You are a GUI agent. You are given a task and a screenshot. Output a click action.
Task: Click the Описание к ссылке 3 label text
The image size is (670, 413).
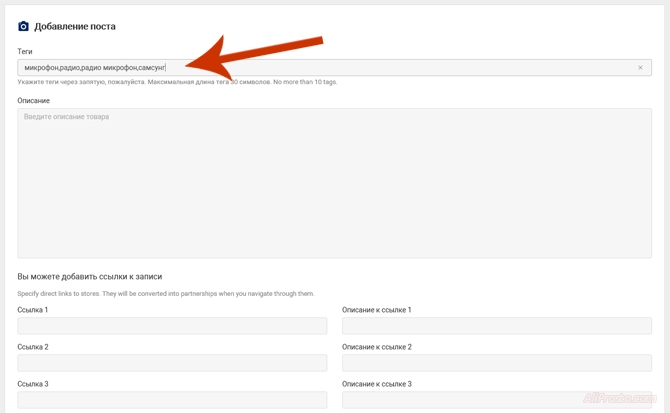tap(376, 384)
